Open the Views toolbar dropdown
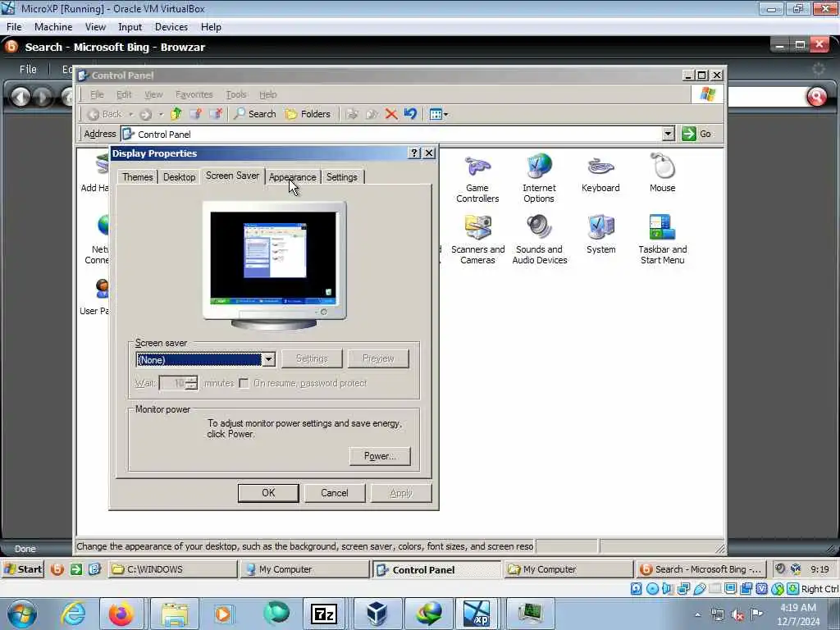Viewport: 840px width, 630px height. pos(439,114)
